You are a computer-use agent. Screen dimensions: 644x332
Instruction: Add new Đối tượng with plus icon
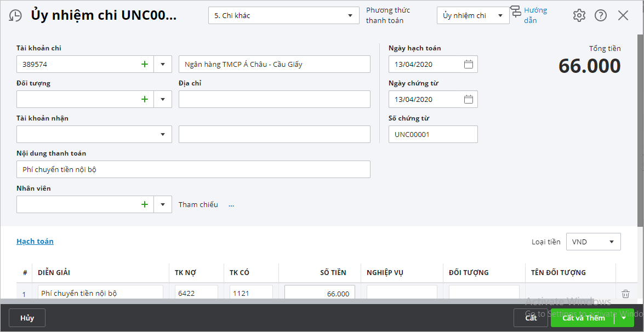point(145,99)
